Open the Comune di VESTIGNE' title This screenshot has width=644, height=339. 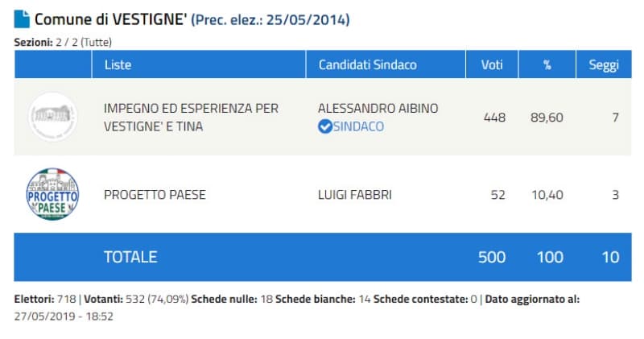click(110, 19)
